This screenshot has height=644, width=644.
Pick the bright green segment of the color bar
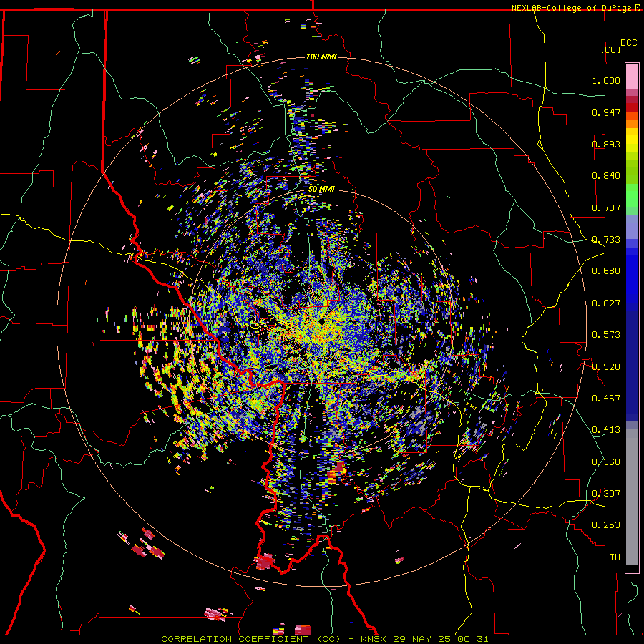(632, 195)
